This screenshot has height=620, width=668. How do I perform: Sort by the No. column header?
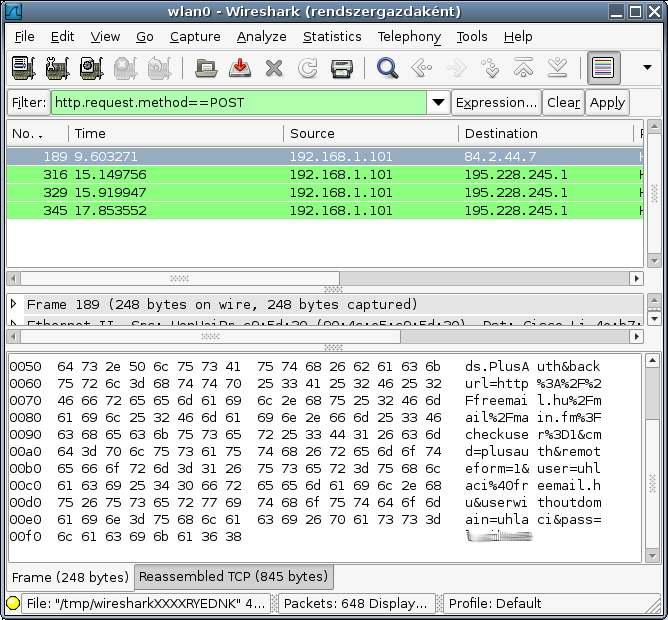coord(37,133)
